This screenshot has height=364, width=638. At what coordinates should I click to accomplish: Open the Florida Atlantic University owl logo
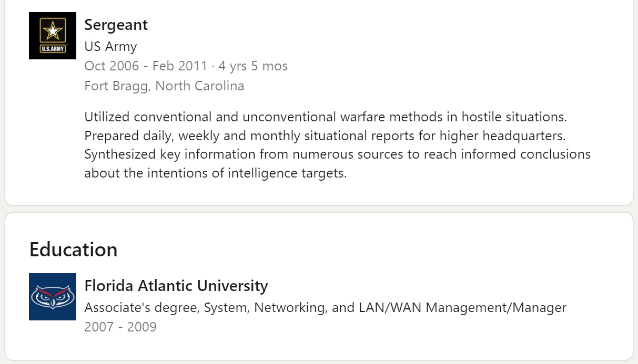pyautogui.click(x=52, y=297)
